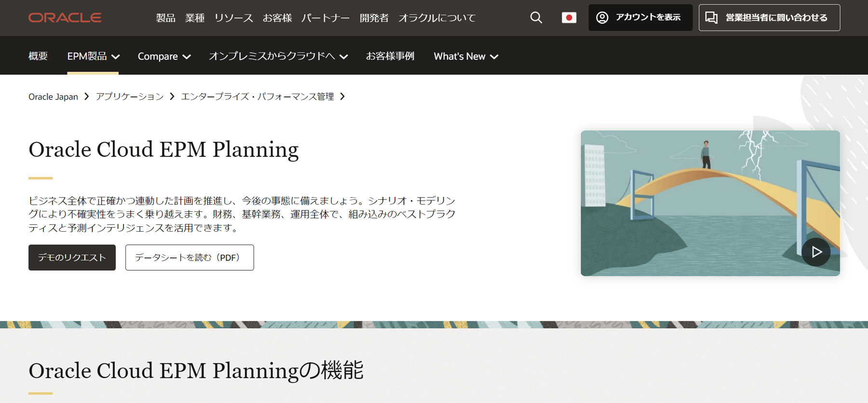Click the Oracle logo
The height and width of the screenshot is (403, 868).
point(65,18)
